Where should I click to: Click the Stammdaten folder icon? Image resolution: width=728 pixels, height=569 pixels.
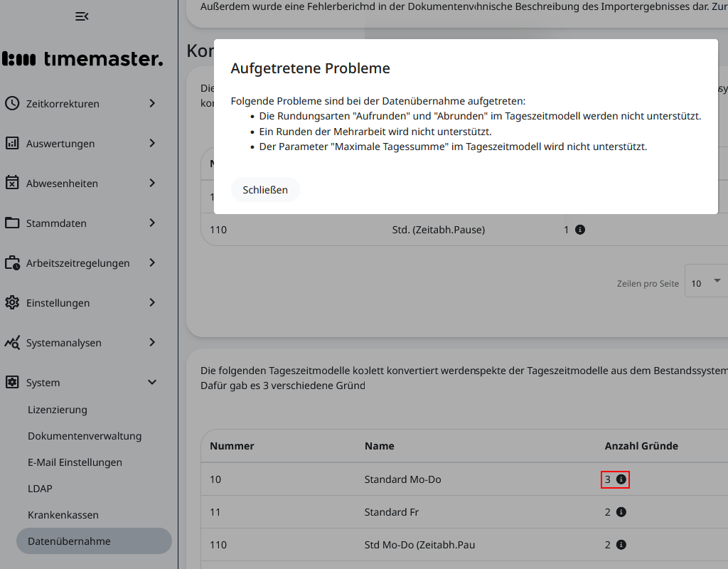point(12,223)
